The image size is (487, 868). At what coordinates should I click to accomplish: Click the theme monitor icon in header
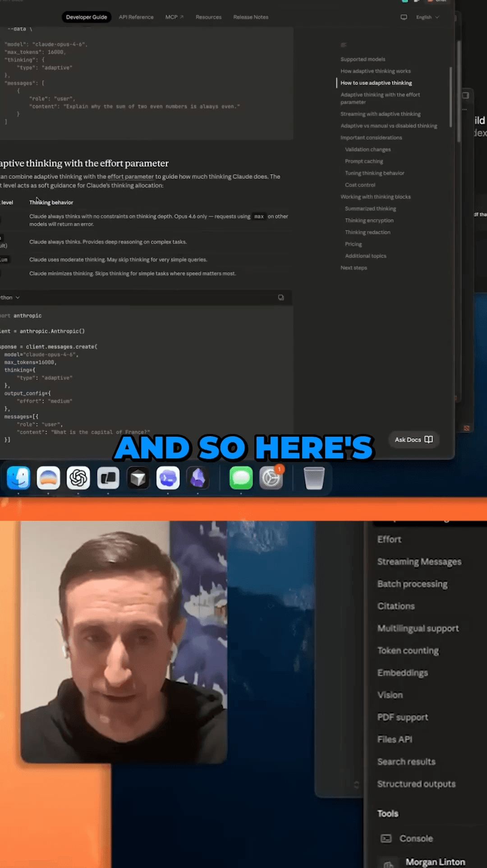click(x=404, y=17)
